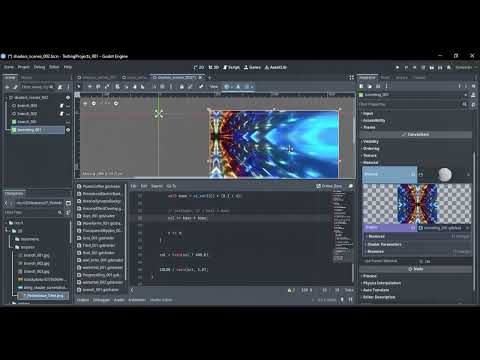The height and width of the screenshot is (360, 480).
Task: Click material sphere preview in Inspector
Action: (x=445, y=174)
